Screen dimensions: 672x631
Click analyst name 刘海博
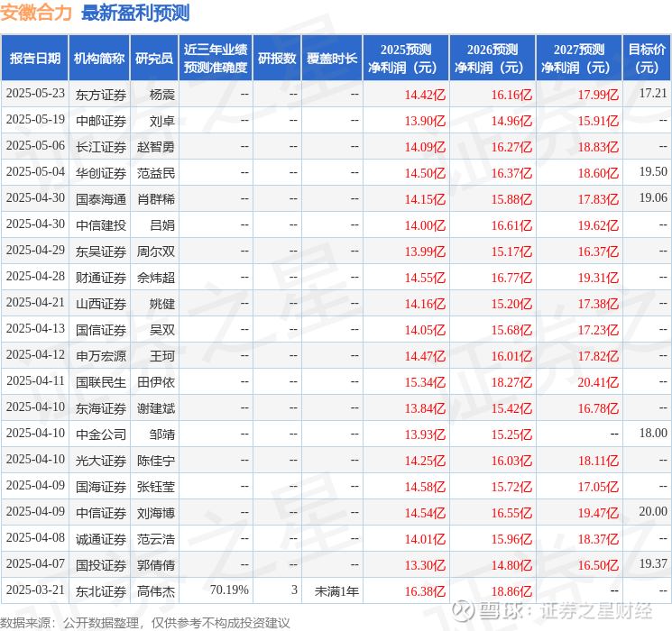(x=155, y=513)
